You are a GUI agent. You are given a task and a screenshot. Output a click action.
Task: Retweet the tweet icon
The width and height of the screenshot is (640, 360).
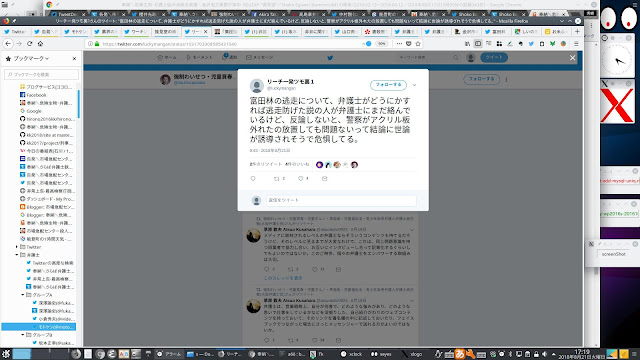pyautogui.click(x=277, y=179)
